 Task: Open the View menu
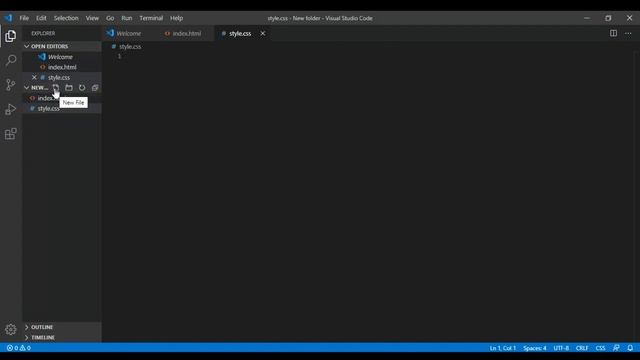(x=92, y=18)
